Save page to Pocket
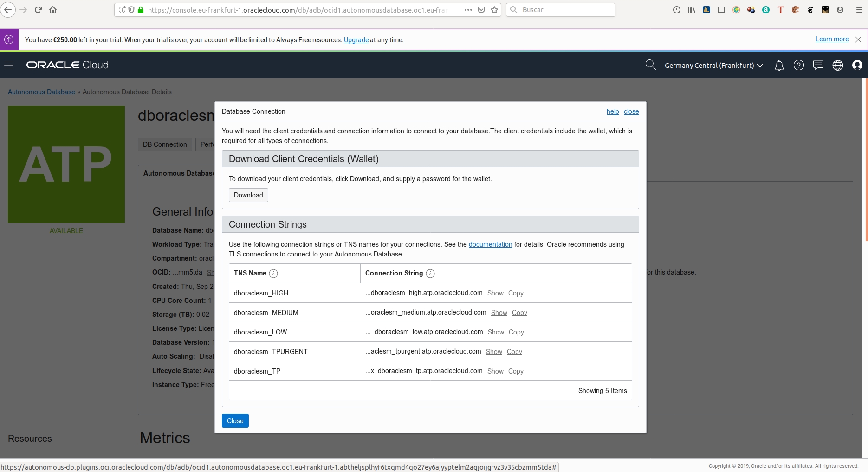The width and height of the screenshot is (868, 472). click(x=481, y=10)
